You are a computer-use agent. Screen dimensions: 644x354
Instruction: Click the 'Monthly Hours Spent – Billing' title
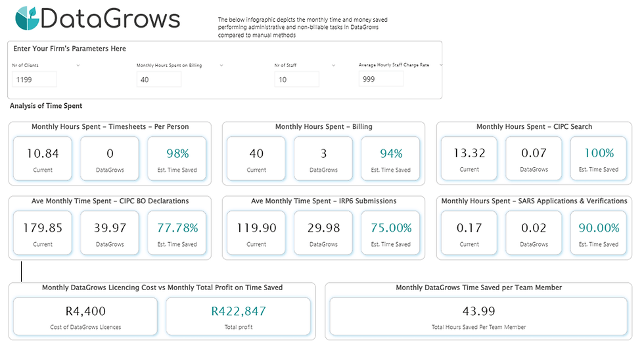[x=323, y=126]
